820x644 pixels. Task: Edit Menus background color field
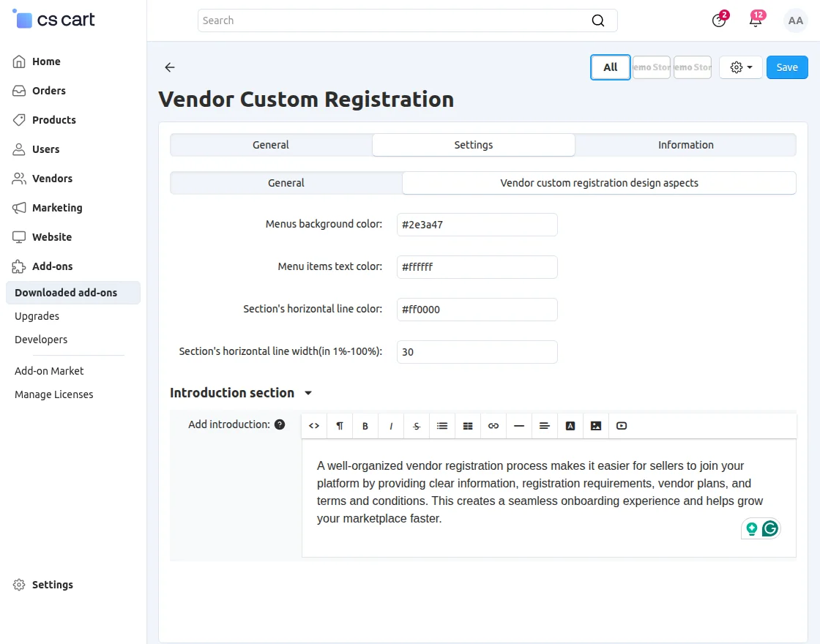coord(477,225)
